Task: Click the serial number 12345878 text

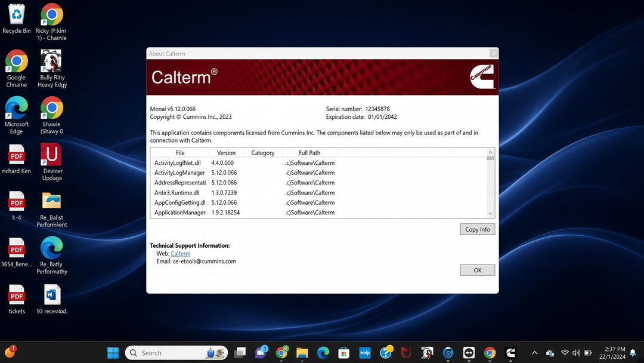Action: [377, 109]
